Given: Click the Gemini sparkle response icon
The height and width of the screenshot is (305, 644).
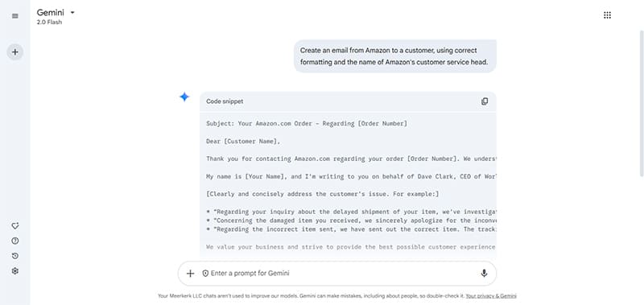Looking at the screenshot, I should (x=184, y=97).
